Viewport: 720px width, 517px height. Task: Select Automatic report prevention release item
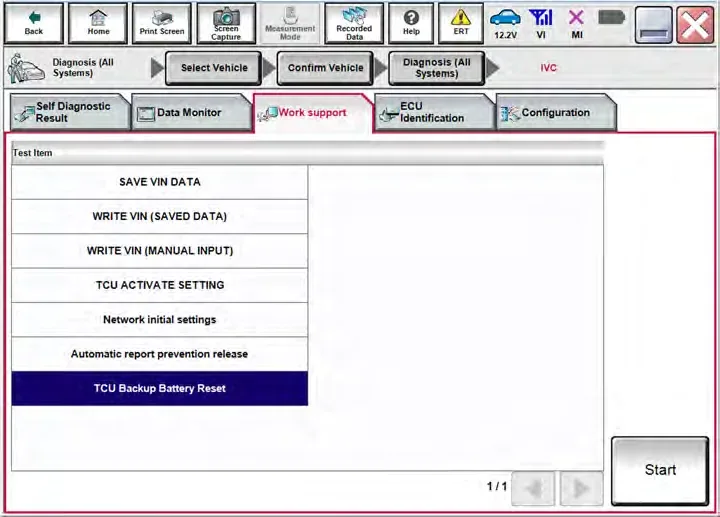[x=160, y=354]
